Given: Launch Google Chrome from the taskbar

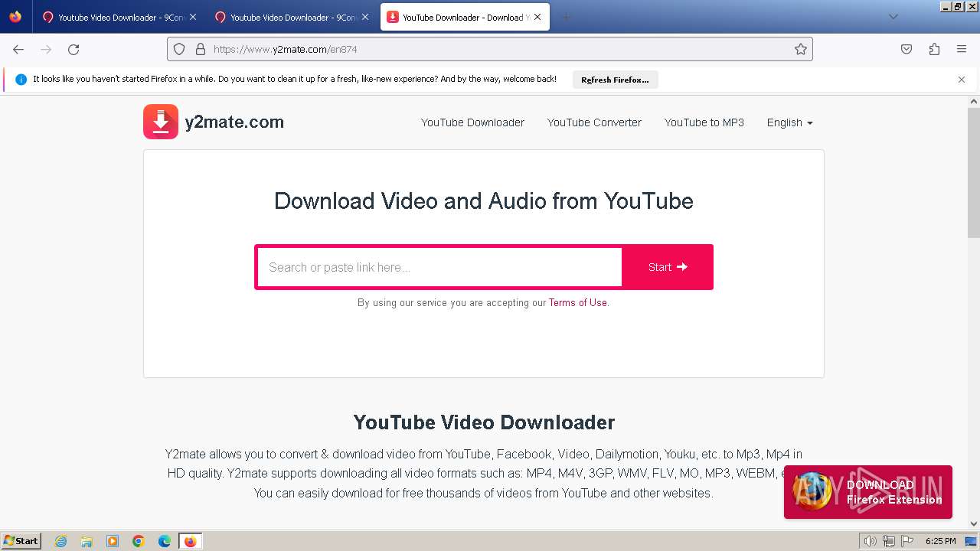Looking at the screenshot, I should 139,541.
